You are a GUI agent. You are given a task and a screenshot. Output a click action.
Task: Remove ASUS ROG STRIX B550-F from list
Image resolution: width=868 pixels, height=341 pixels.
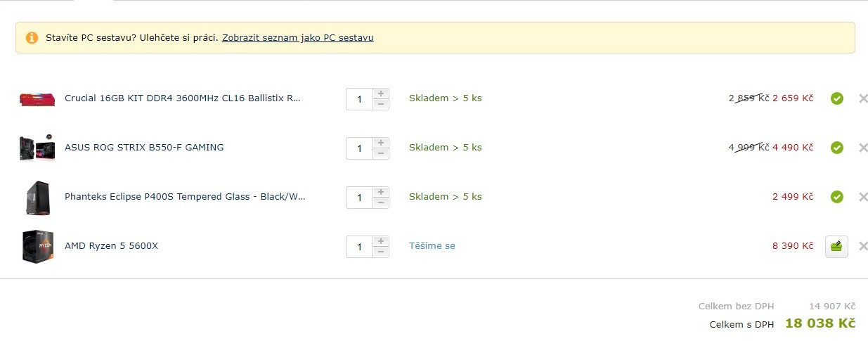[x=863, y=148]
